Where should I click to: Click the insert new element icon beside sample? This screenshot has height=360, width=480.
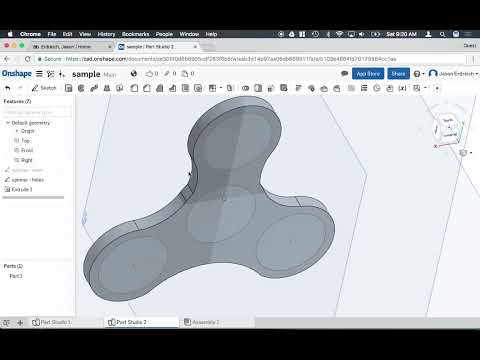tap(62, 74)
